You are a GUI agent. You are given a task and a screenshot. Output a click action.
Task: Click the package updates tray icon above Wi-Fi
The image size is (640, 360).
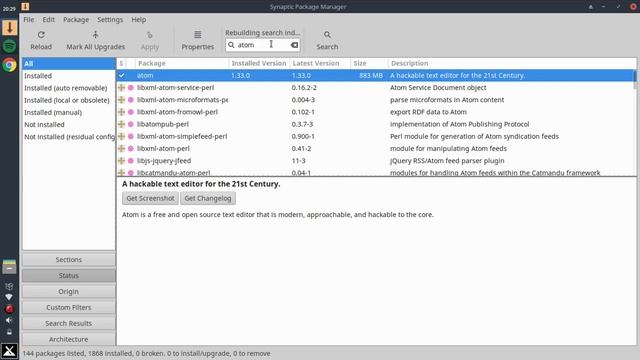(x=9, y=286)
